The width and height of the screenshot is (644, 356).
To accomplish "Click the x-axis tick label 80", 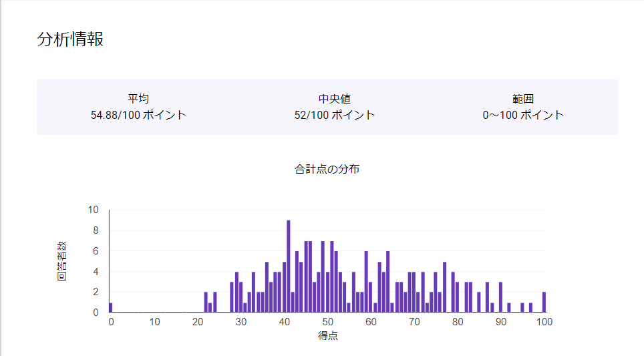I will [x=458, y=322].
